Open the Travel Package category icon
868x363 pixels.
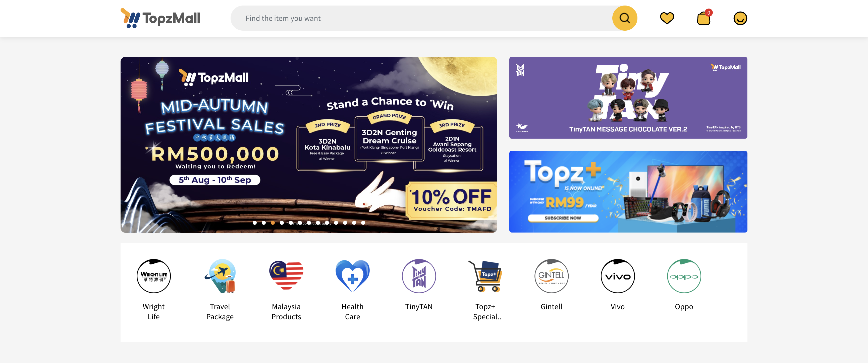pos(220,276)
